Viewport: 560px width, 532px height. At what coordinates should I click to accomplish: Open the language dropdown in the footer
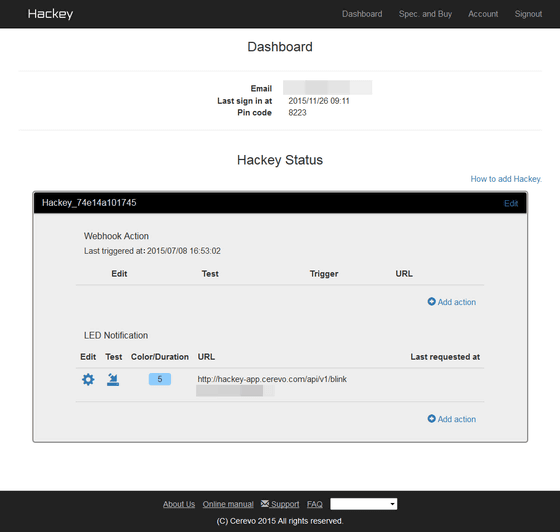click(364, 504)
